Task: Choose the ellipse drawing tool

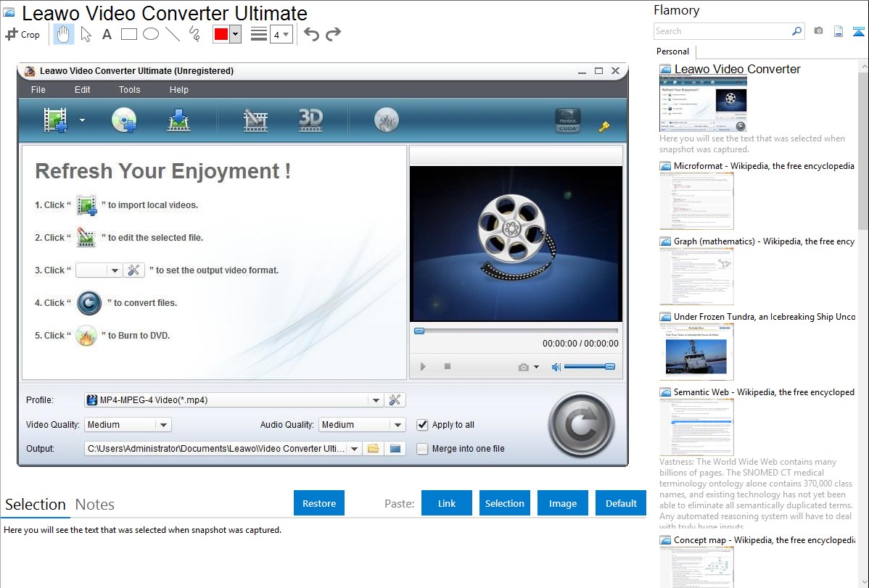Action: (x=151, y=34)
